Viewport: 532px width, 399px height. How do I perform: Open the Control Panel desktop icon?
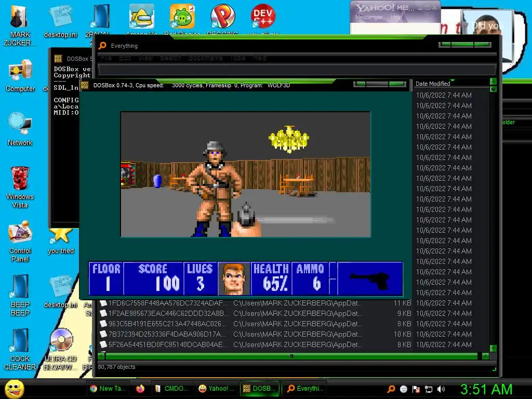(x=20, y=241)
